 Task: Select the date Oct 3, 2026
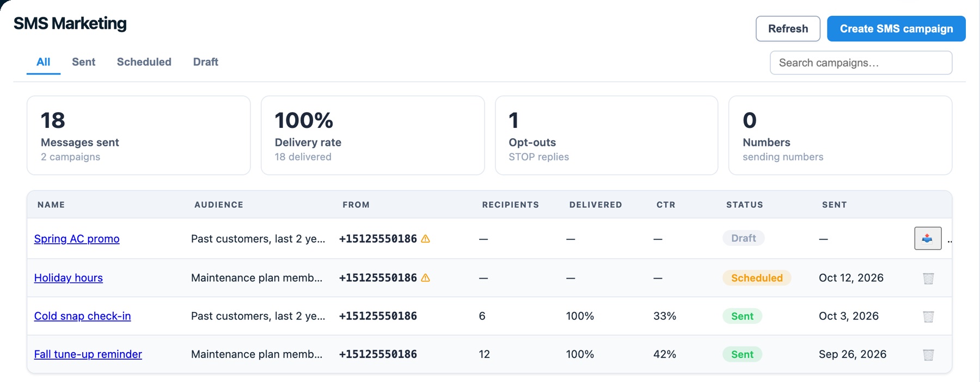point(849,316)
